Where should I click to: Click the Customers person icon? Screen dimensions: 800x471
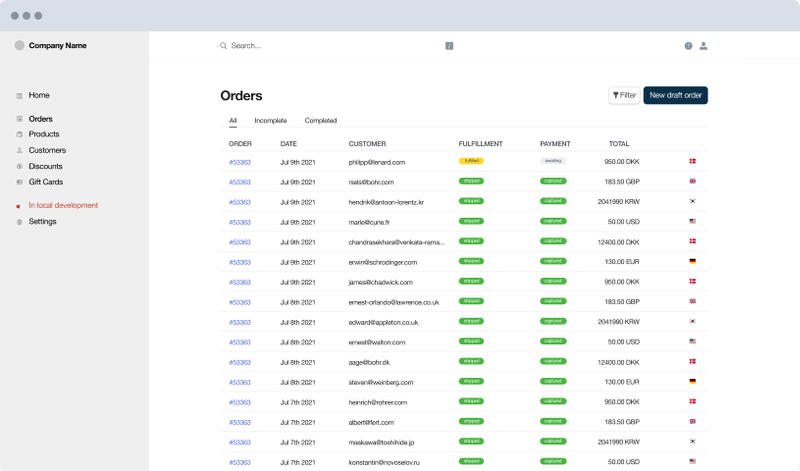19,151
